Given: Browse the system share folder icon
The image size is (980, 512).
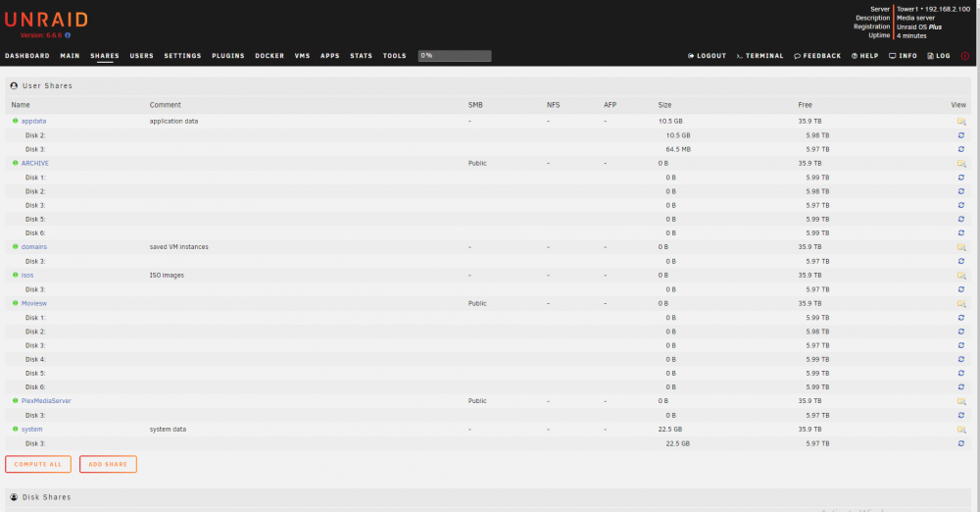Looking at the screenshot, I should pos(961,430).
